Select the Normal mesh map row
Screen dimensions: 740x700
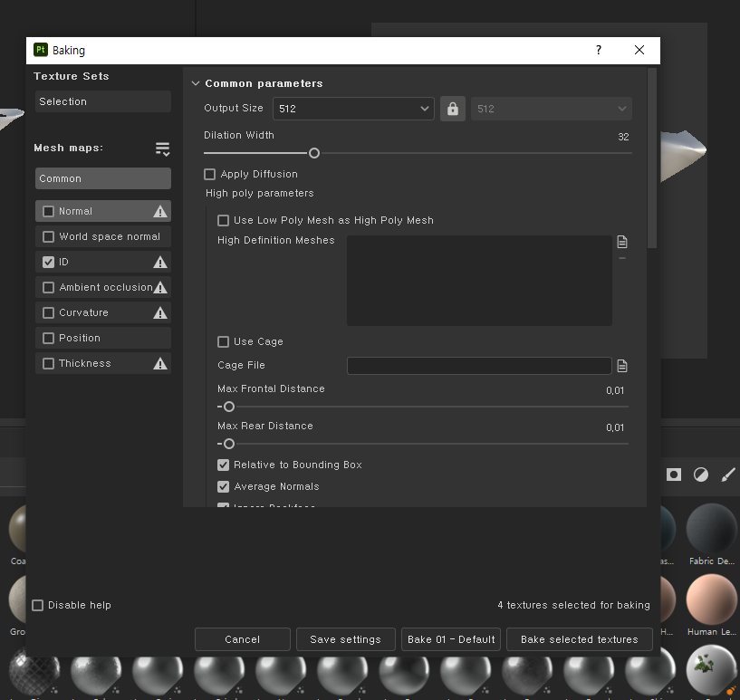point(103,211)
